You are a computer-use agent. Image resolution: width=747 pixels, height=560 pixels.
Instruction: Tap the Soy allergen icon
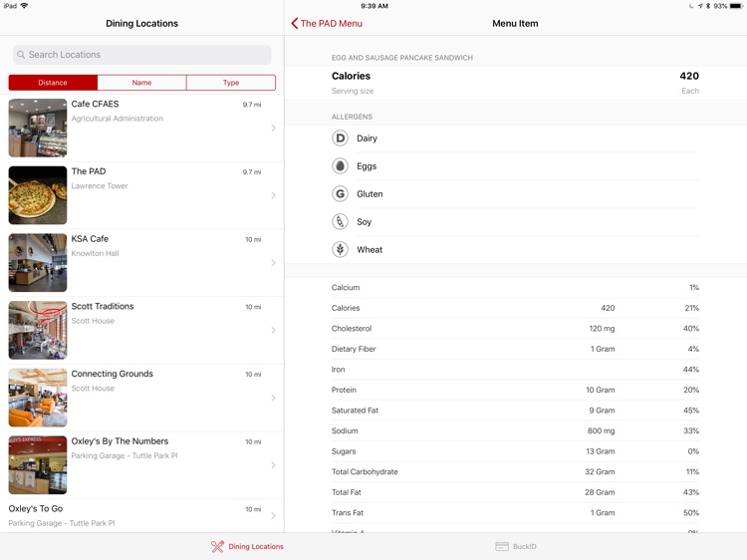pos(340,221)
